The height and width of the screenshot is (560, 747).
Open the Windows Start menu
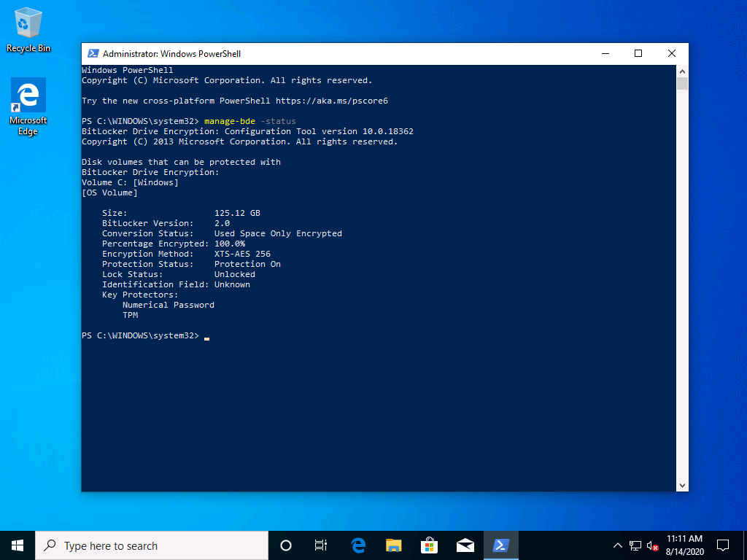pyautogui.click(x=18, y=545)
